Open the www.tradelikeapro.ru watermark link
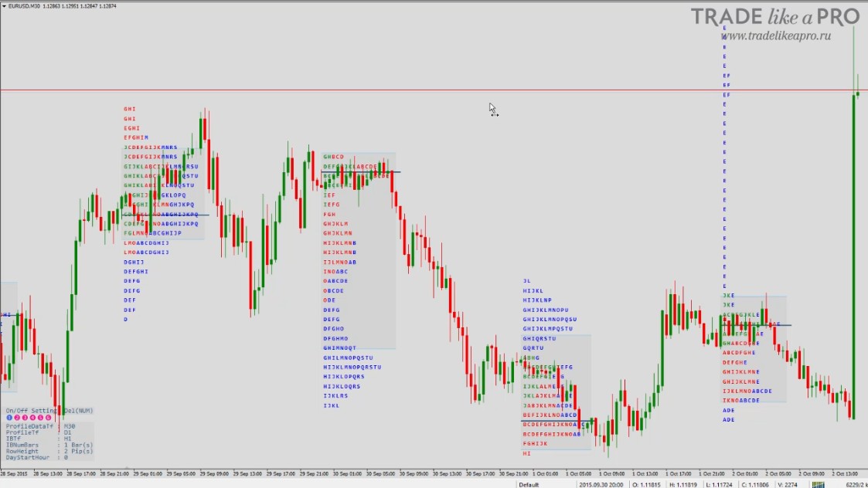This screenshot has height=488, width=868. (x=775, y=36)
